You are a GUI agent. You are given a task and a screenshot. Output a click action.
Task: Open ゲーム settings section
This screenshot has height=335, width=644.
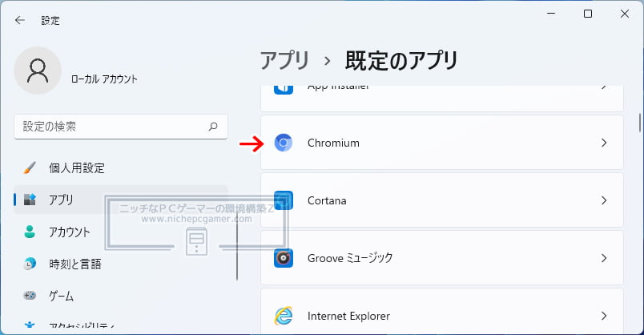tap(121, 296)
